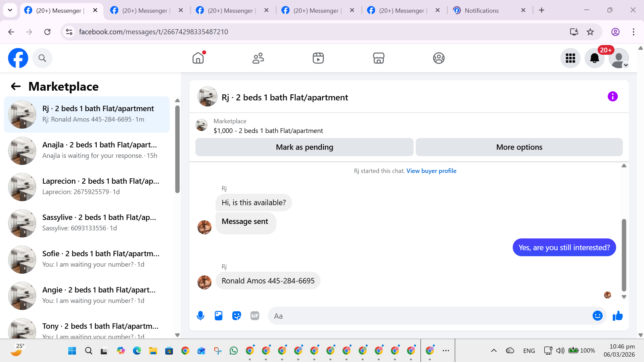644x362 pixels.
Task: Open volume control in system tray
Action: [560, 351]
